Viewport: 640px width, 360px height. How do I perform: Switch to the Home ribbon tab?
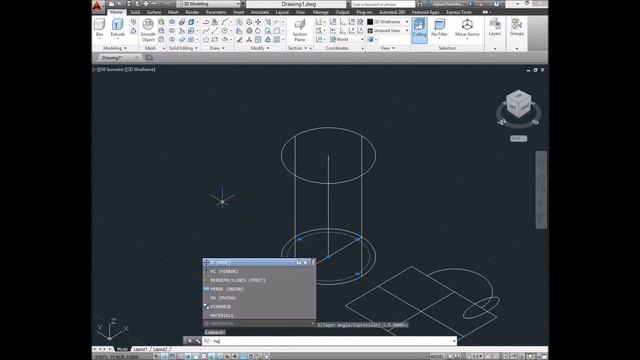(x=116, y=12)
